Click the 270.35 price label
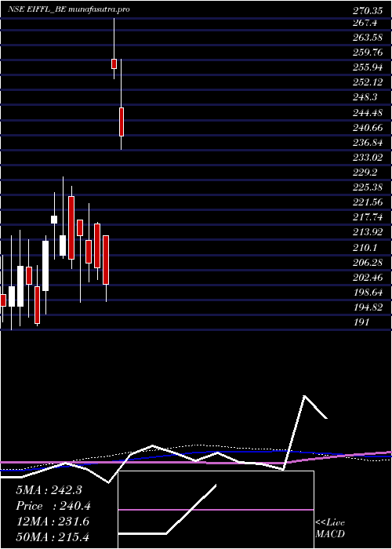Image resolution: width=392 pixels, height=549 pixels. coord(367,11)
